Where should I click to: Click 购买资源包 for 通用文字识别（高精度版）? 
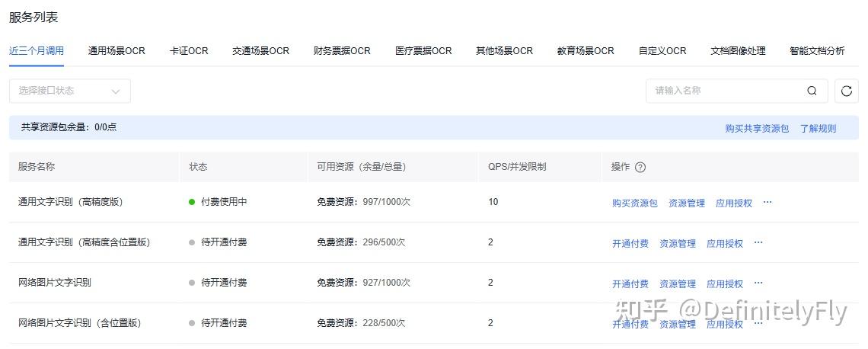click(635, 203)
